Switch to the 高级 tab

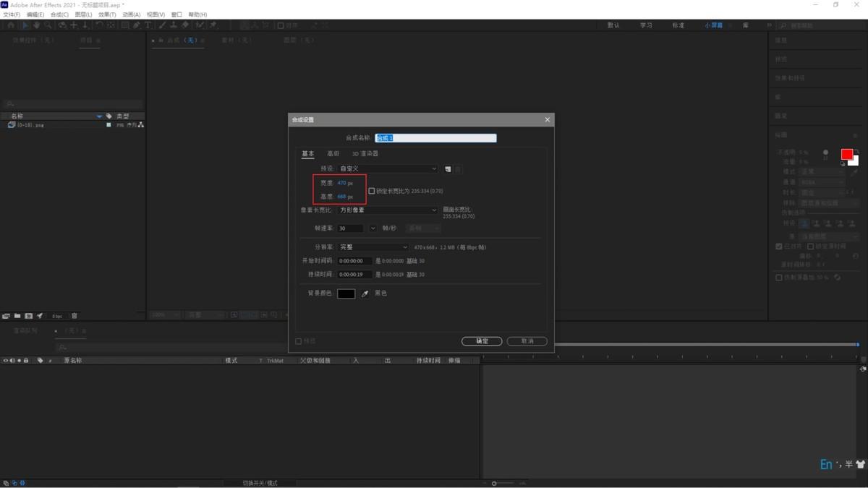pyautogui.click(x=333, y=154)
